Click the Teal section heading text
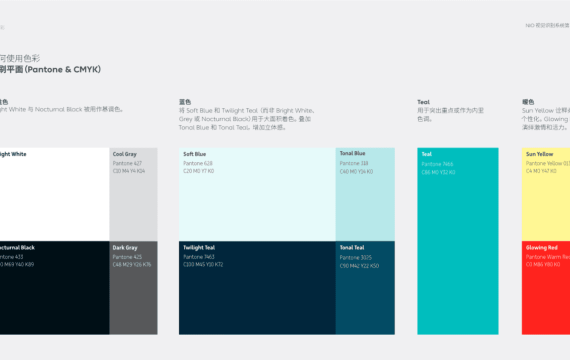The width and height of the screenshot is (570, 360). tap(423, 102)
